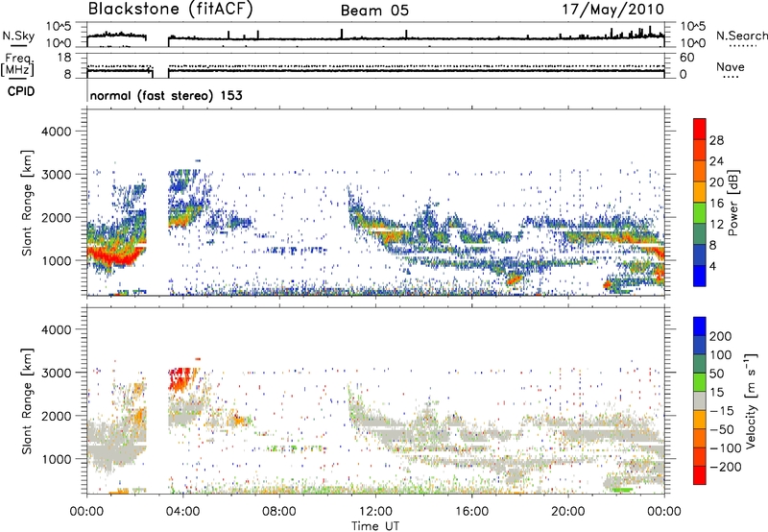Viewport: 768px width, 532px height.
Task: Click "1000" tick on the velocity panel
Action: point(56,459)
